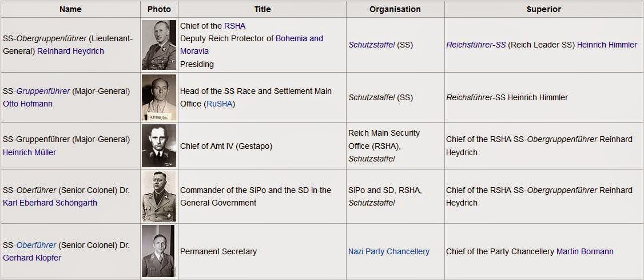Click the Organisation column header
Screen dimensions: 644x280
[395, 9]
